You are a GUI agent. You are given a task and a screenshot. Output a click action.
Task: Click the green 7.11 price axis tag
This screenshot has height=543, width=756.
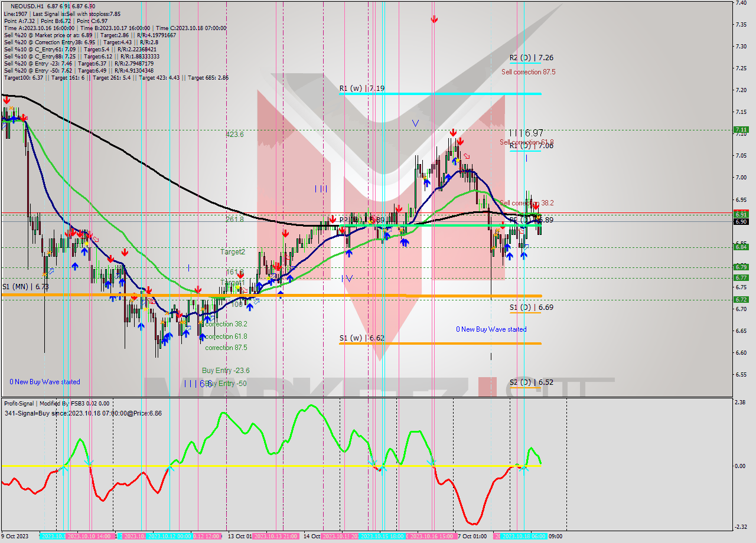click(x=741, y=130)
